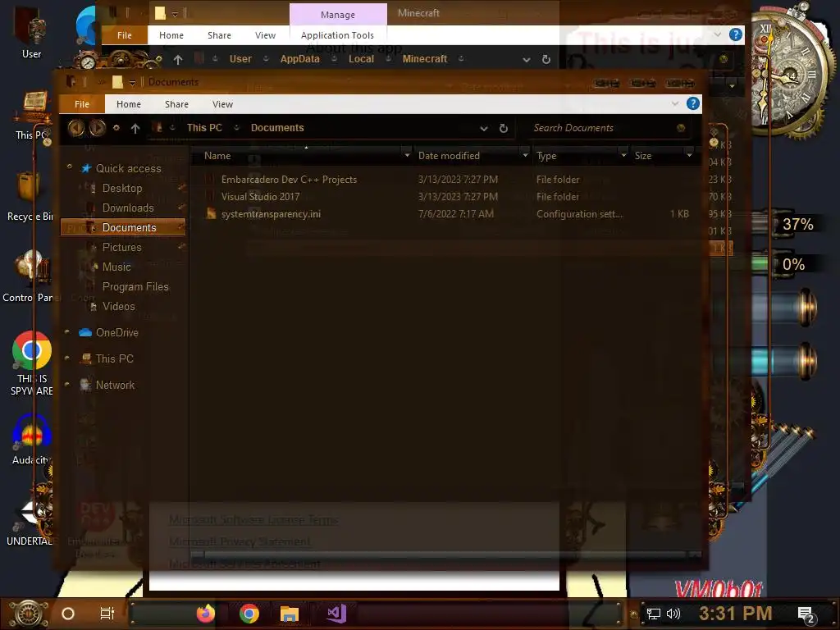
Task: Select Music in the navigation pane
Action: [116, 267]
